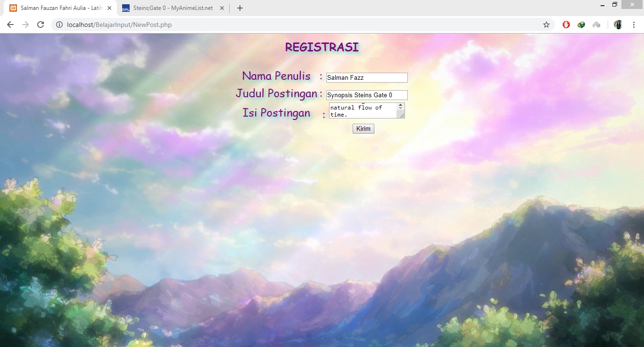Screen dimensions: 644x347
Task: Click the Nama Penulis label
Action: [276, 76]
